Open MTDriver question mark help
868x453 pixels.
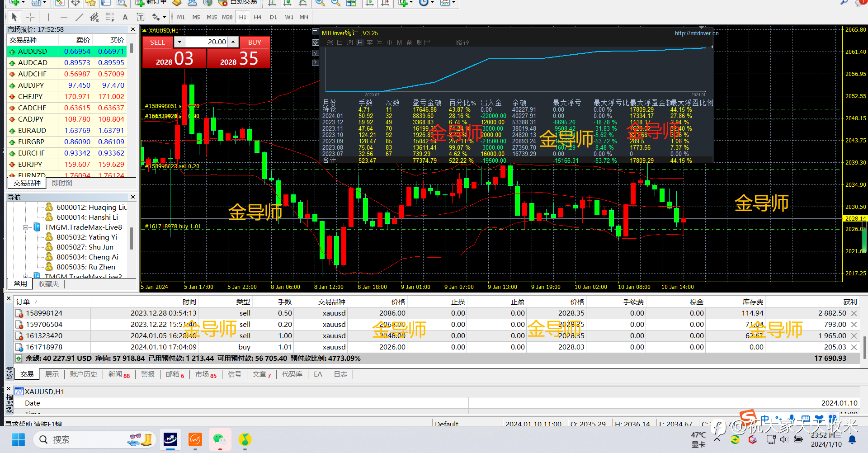[x=316, y=63]
